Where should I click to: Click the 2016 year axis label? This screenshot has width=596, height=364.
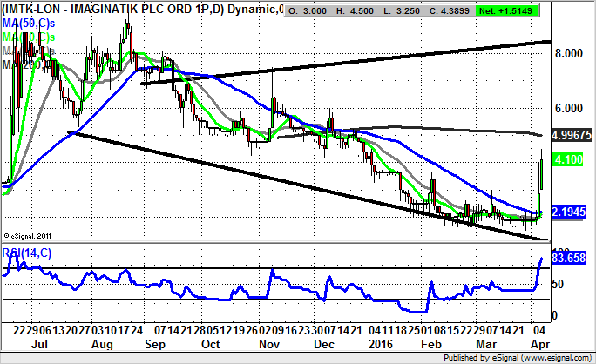point(381,344)
